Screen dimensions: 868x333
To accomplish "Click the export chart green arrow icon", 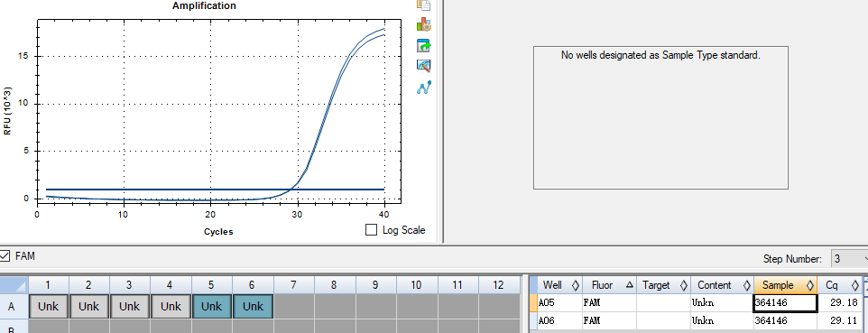I will (x=423, y=45).
